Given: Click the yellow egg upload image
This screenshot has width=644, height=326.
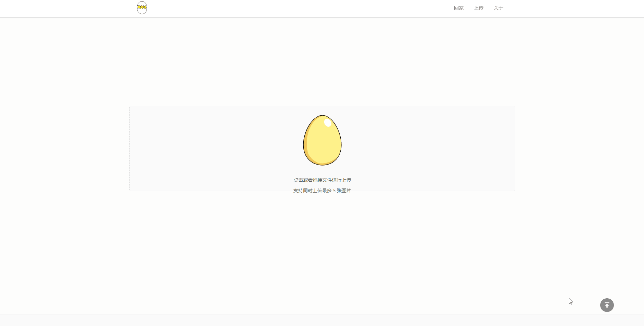Looking at the screenshot, I should point(322,140).
